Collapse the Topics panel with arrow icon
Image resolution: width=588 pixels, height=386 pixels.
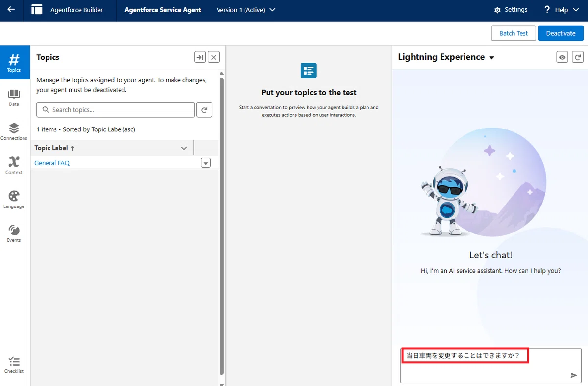pyautogui.click(x=200, y=57)
